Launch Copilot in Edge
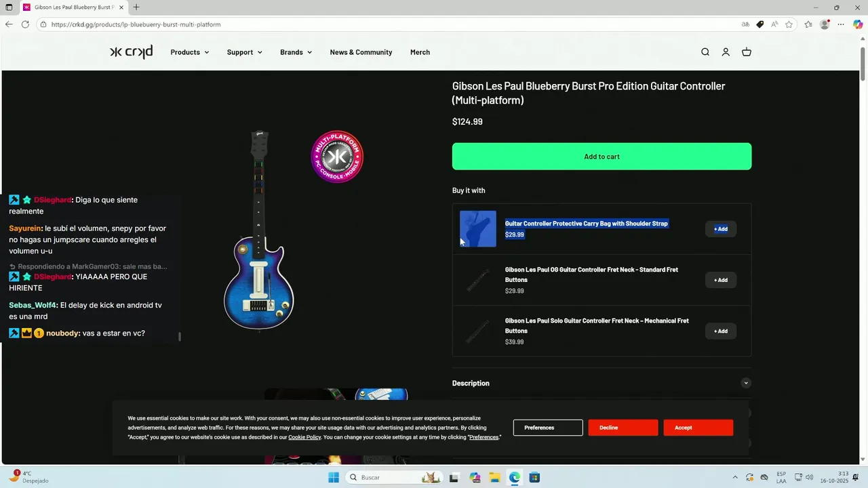The image size is (868, 488). (x=858, y=24)
